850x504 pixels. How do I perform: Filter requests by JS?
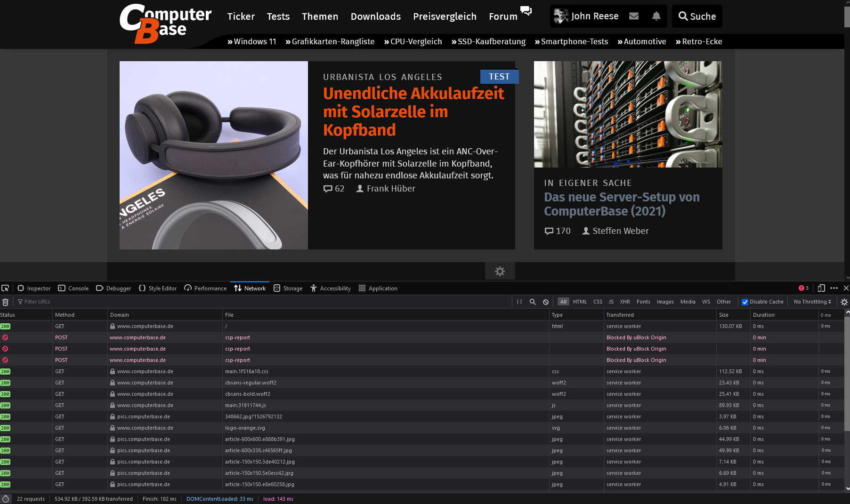[611, 302]
